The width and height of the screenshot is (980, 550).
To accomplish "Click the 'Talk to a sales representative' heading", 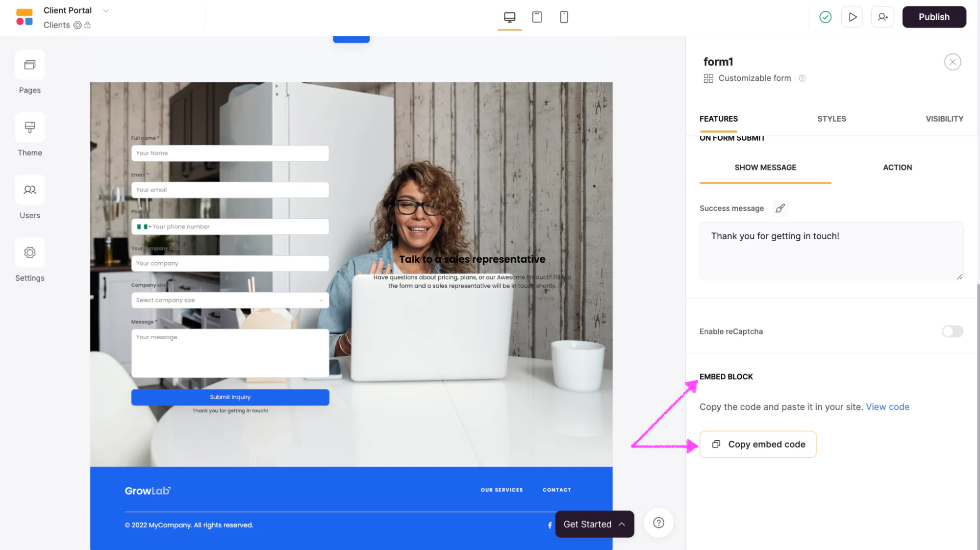I will pos(472,259).
